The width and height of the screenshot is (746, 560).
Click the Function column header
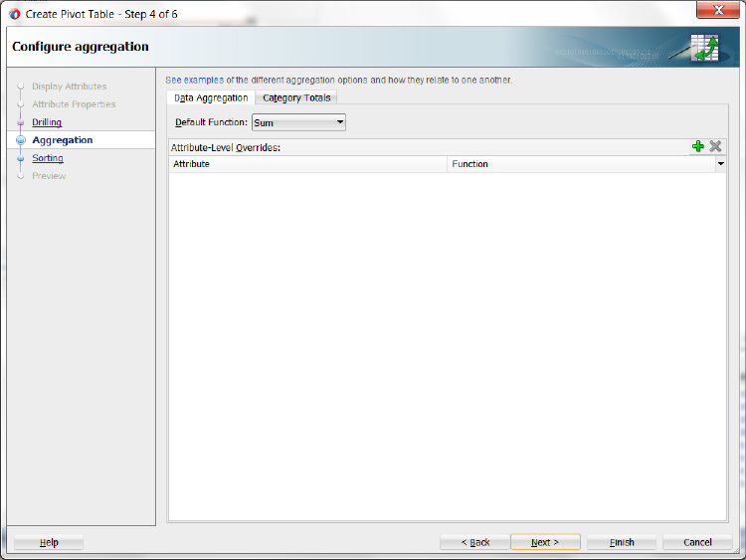point(582,164)
